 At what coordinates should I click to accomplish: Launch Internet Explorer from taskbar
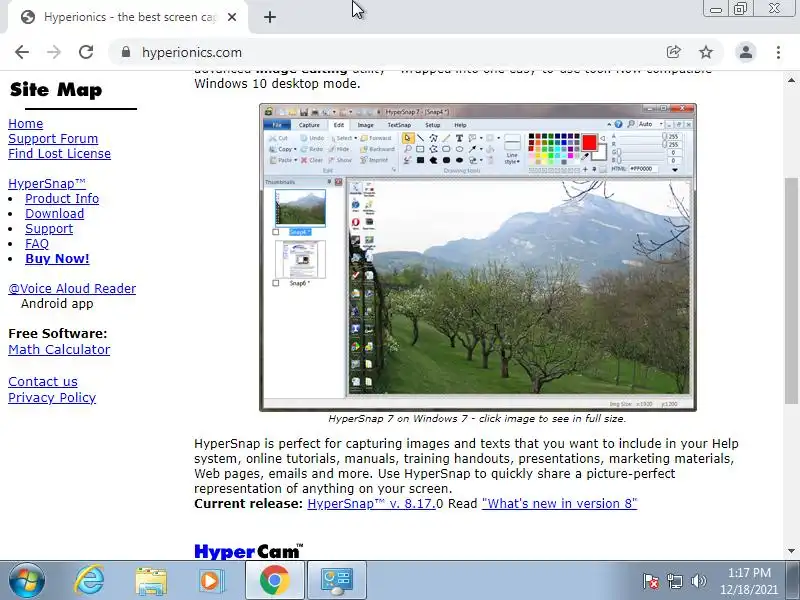pyautogui.click(x=89, y=580)
